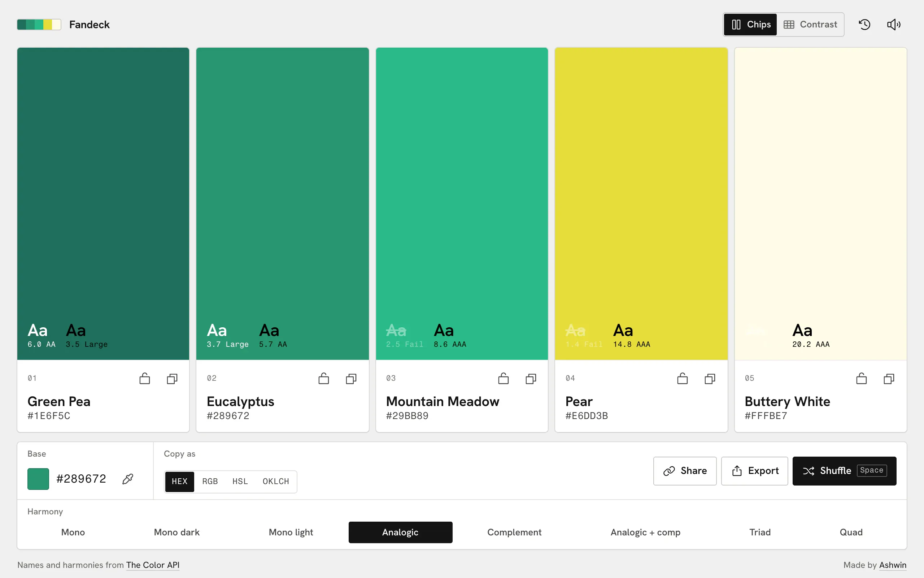
Task: Open the base color swatch picker
Action: coord(38,479)
